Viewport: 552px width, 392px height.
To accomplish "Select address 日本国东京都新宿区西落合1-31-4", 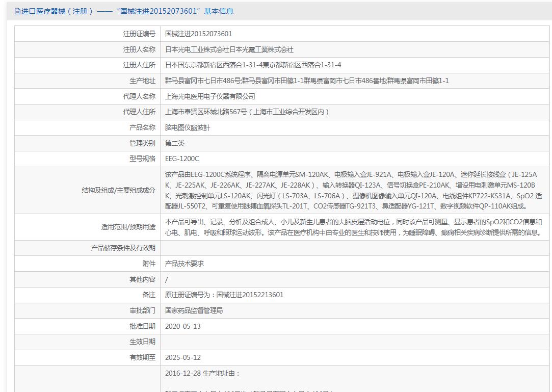I will click(214, 65).
